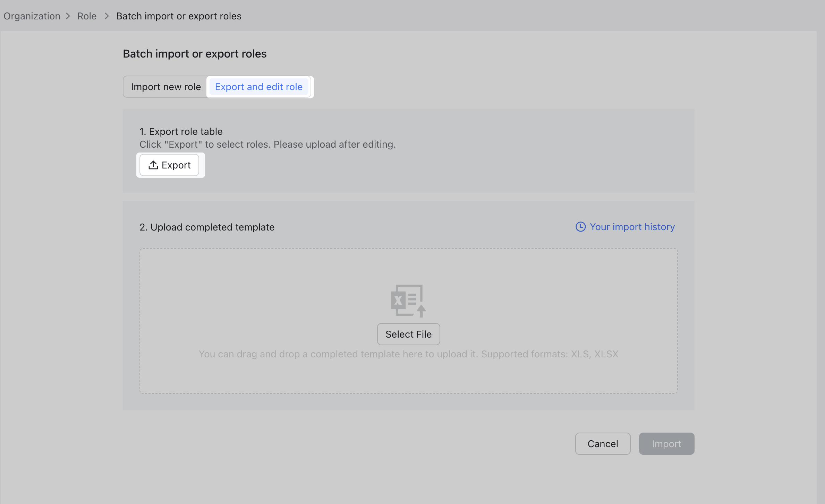Click the Export button to export roles

point(170,165)
